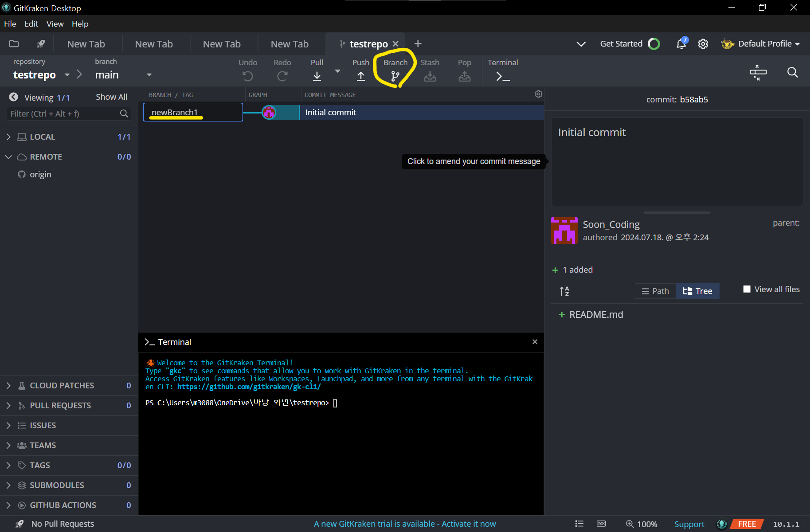Open the Launchpad rocket icon
This screenshot has height=532, width=810.
point(41,44)
